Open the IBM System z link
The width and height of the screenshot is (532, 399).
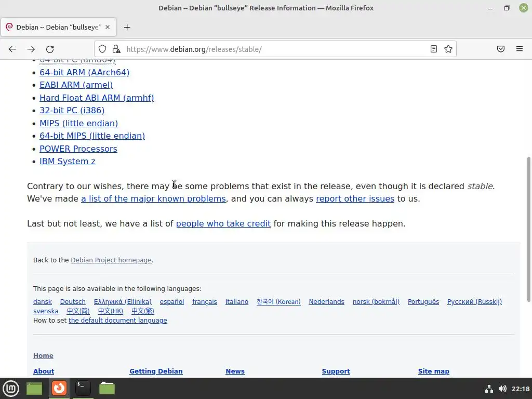point(68,161)
